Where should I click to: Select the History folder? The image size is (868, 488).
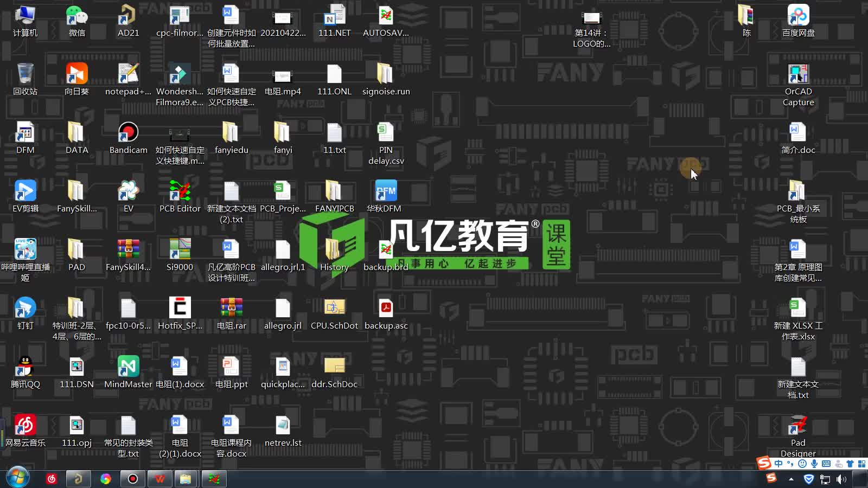[x=334, y=255]
